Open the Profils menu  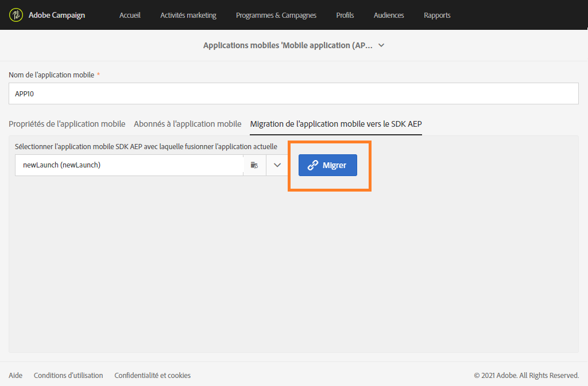coord(345,15)
